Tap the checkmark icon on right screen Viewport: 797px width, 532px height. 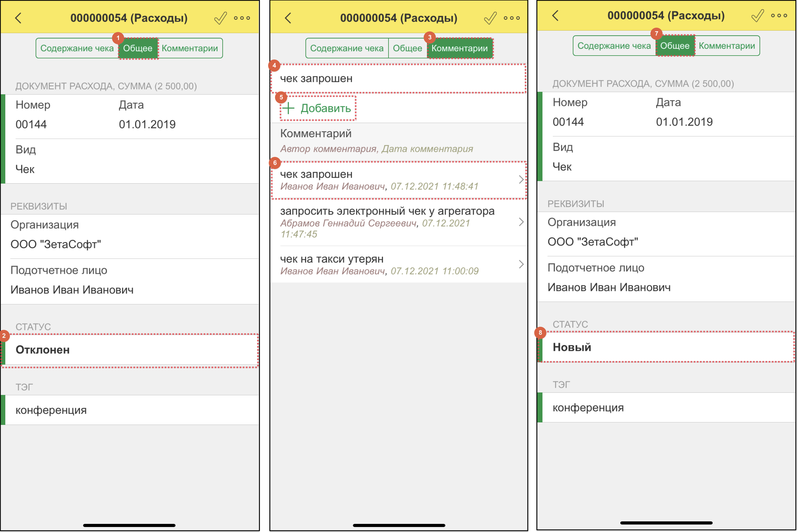pyautogui.click(x=758, y=16)
